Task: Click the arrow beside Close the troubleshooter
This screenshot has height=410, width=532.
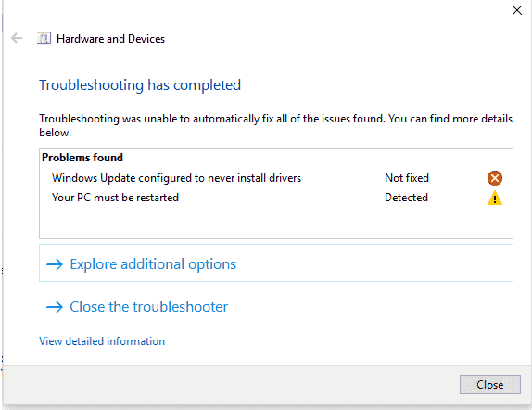Action: click(55, 307)
